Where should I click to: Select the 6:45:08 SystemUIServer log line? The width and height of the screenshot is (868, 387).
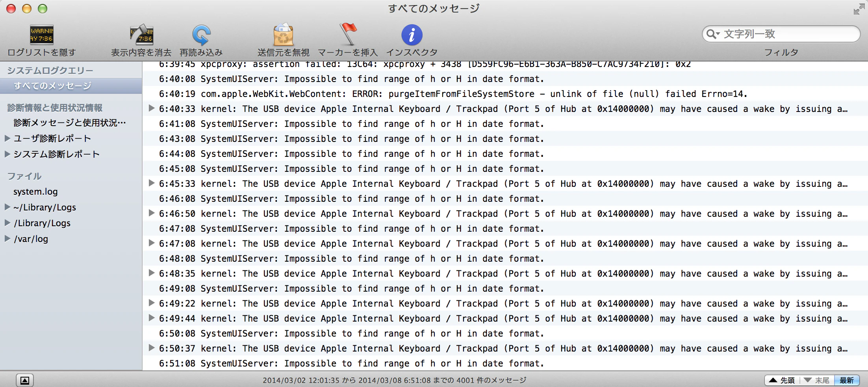(x=505, y=169)
